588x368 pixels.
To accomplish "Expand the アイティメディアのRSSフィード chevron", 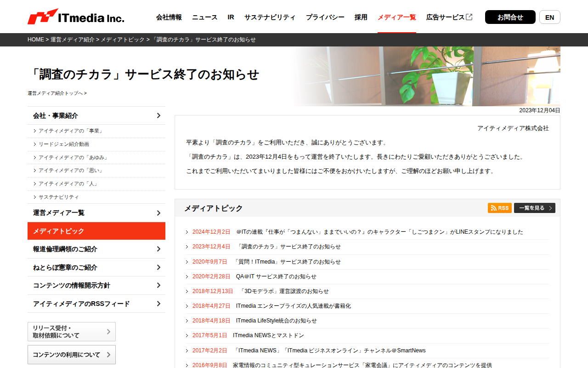I will pyautogui.click(x=158, y=304).
